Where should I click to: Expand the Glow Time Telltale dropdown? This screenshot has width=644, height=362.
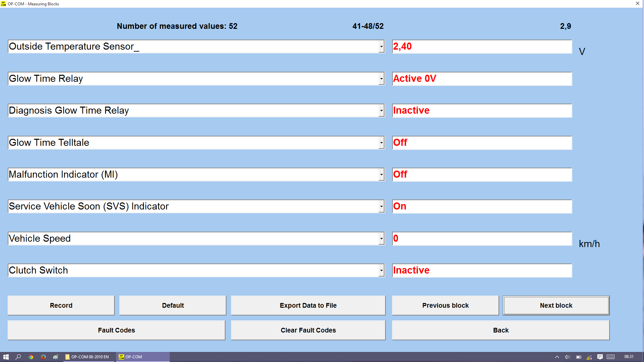tap(381, 143)
